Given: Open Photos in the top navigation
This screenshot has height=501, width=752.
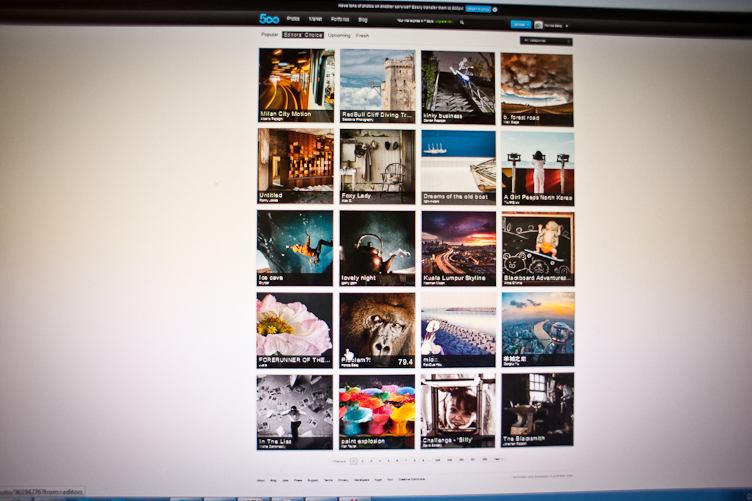Looking at the screenshot, I should [x=293, y=19].
